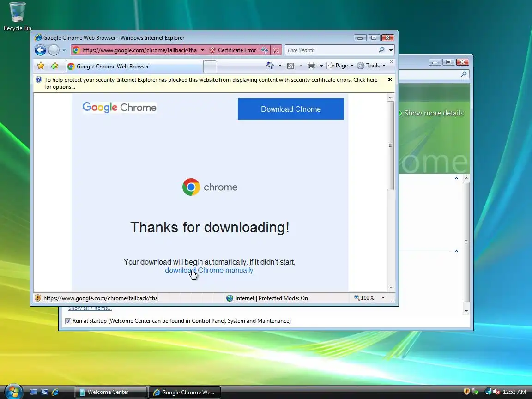Click the RSS Feeds toolbar icon
Viewport: 532px width, 399px height.
290,66
